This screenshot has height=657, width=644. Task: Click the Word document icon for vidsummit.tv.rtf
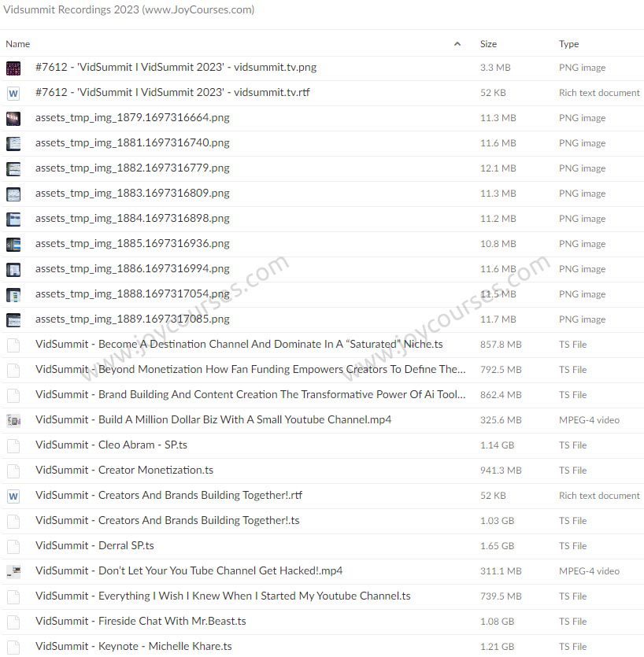pos(13,93)
